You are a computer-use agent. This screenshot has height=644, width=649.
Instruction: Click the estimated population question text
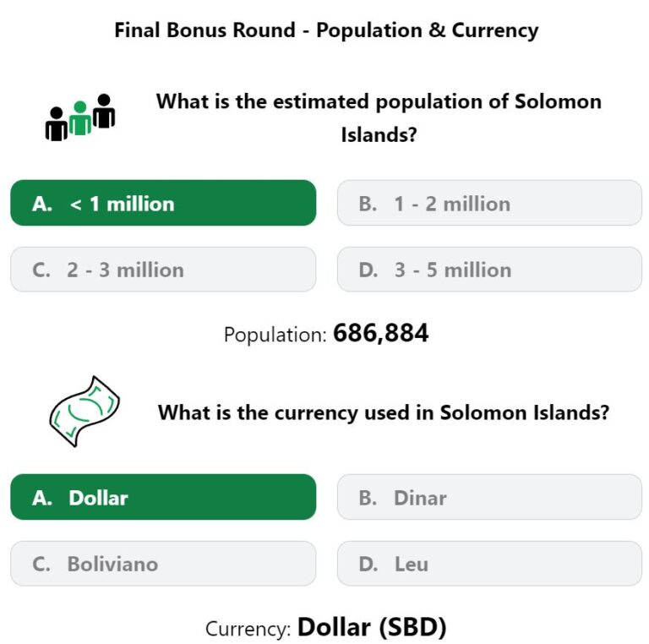(x=379, y=118)
